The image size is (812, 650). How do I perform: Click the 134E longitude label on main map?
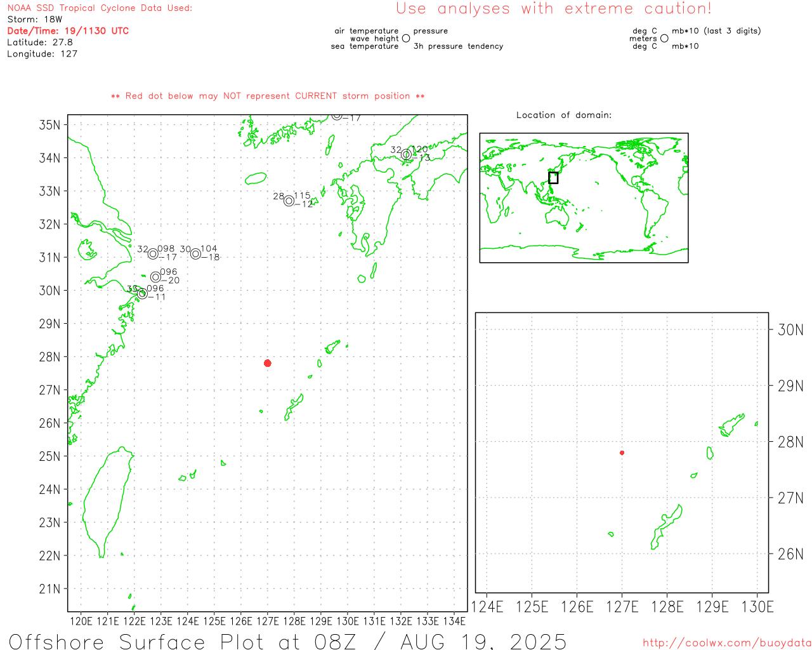pos(454,621)
